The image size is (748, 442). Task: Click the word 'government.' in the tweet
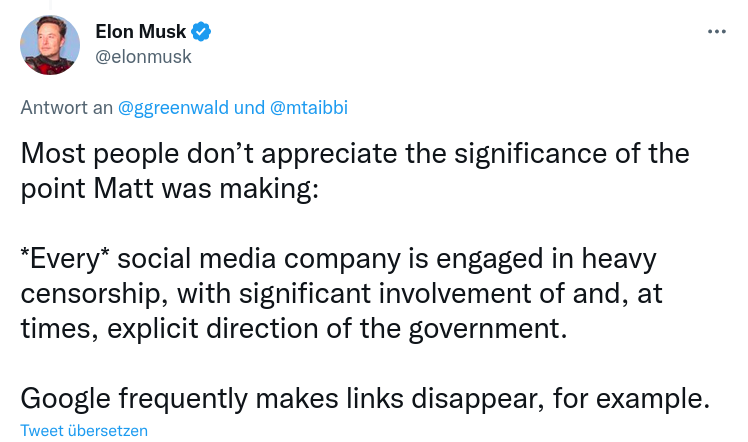488,329
